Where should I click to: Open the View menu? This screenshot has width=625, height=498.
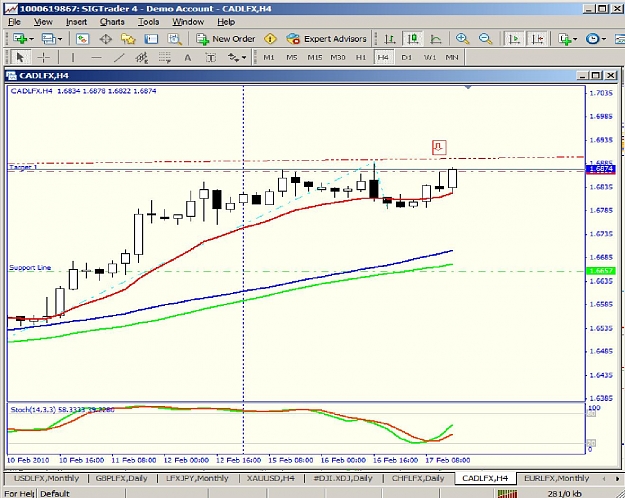pos(43,22)
